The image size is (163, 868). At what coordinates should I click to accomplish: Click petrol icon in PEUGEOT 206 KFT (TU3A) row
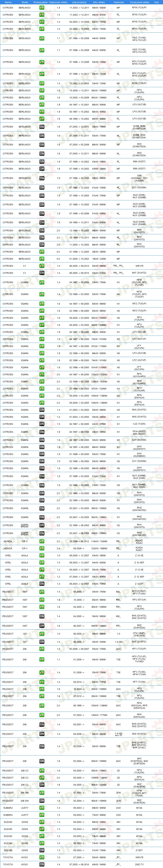[42, 682]
